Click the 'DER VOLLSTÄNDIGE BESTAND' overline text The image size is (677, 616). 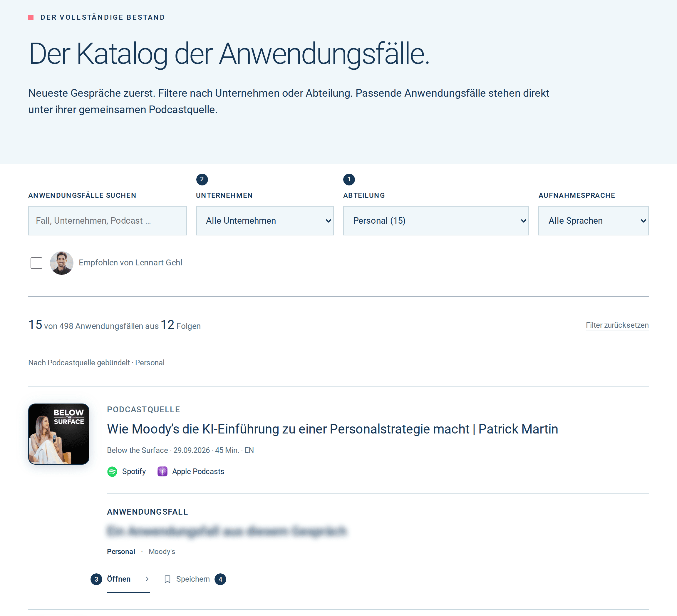(103, 17)
